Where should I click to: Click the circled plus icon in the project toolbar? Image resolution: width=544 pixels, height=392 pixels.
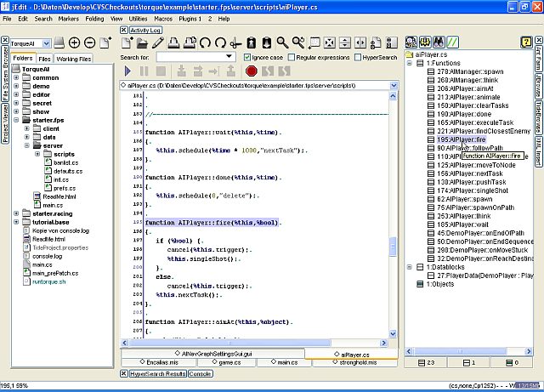coord(75,43)
